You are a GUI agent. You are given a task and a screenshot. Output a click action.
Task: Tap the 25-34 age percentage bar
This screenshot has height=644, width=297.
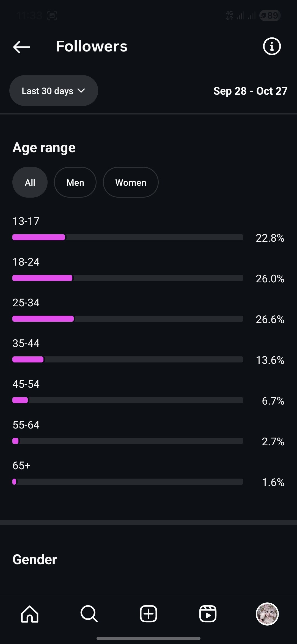click(128, 319)
